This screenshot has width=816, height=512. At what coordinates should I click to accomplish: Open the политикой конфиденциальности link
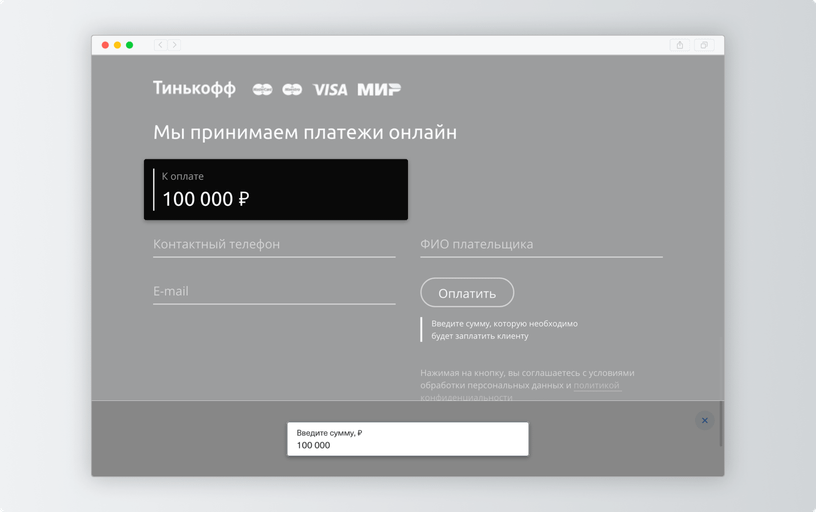click(x=597, y=386)
